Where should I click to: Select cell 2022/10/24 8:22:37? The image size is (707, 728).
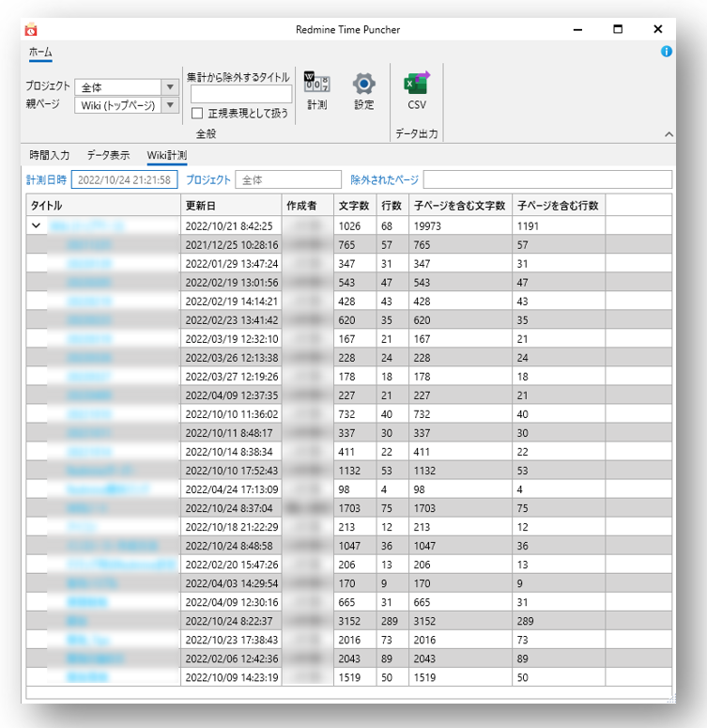tap(231, 621)
